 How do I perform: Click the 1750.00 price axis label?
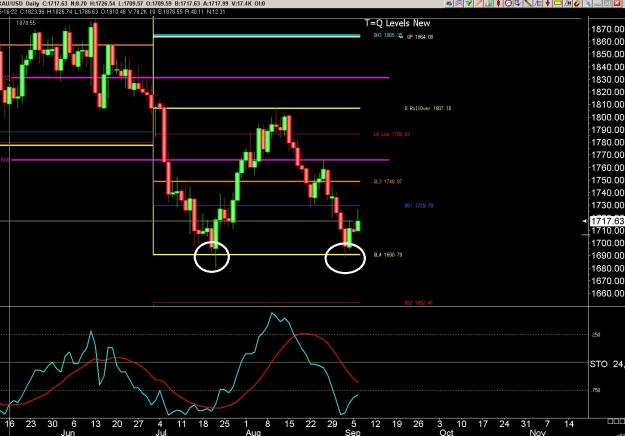(607, 180)
